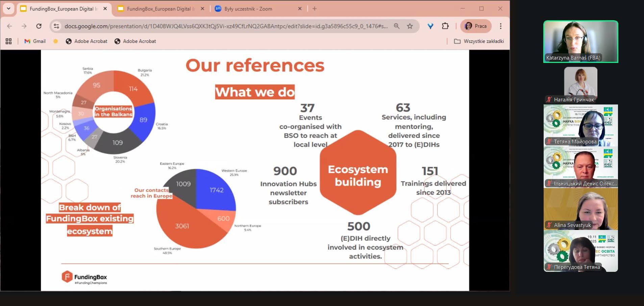Open the Gmail bookmark
Viewport: 644px width, 306px height.
tap(35, 41)
